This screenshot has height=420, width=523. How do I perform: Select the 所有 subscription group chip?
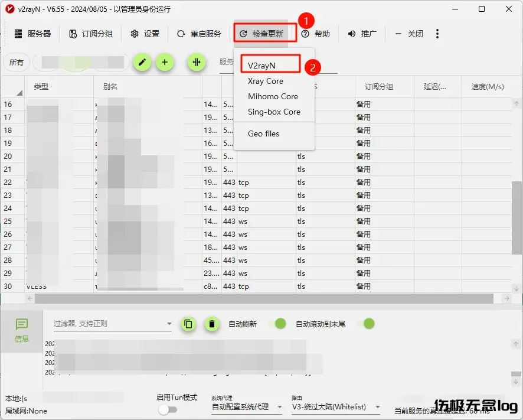(x=17, y=63)
